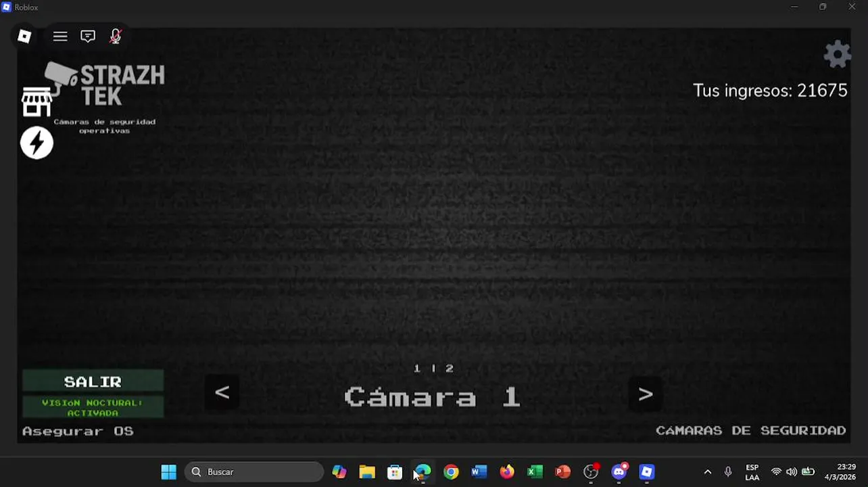Image resolution: width=868 pixels, height=487 pixels.
Task: Open Microsoft Word from the taskbar
Action: click(x=479, y=472)
